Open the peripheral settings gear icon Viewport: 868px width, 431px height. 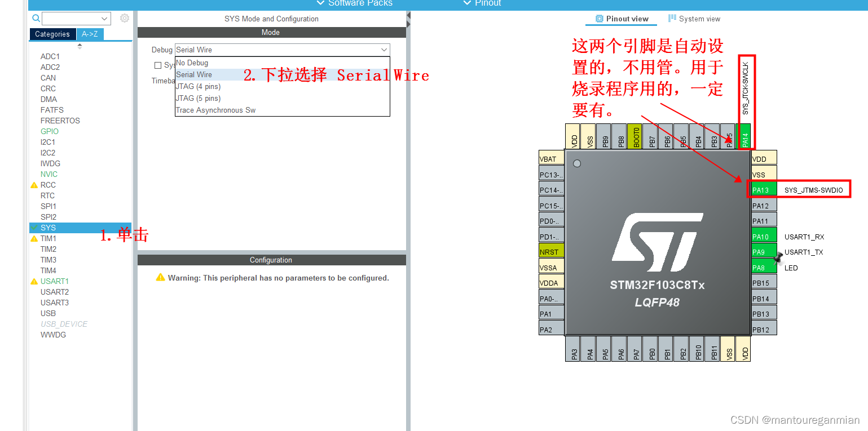pos(125,19)
